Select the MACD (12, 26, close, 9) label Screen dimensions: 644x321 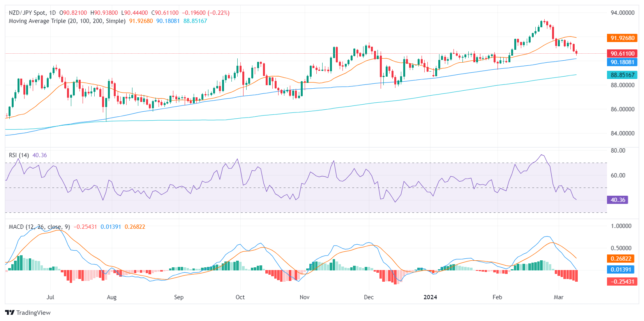point(39,227)
